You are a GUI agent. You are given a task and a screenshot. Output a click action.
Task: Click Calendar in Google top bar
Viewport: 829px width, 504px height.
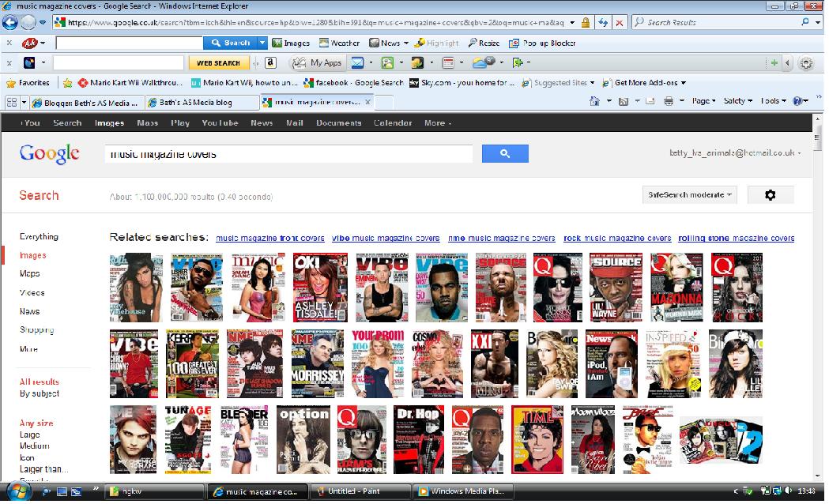click(392, 122)
